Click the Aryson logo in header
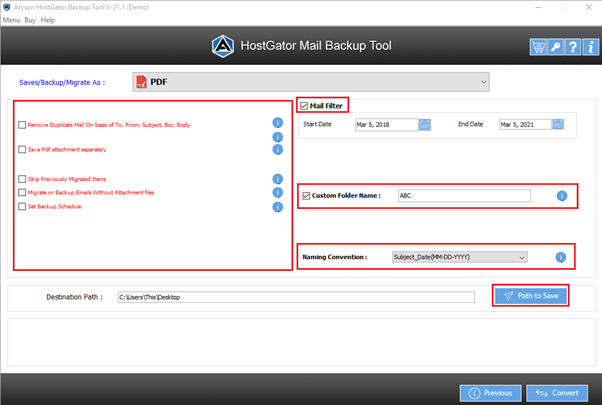602x405 pixels. tap(223, 46)
